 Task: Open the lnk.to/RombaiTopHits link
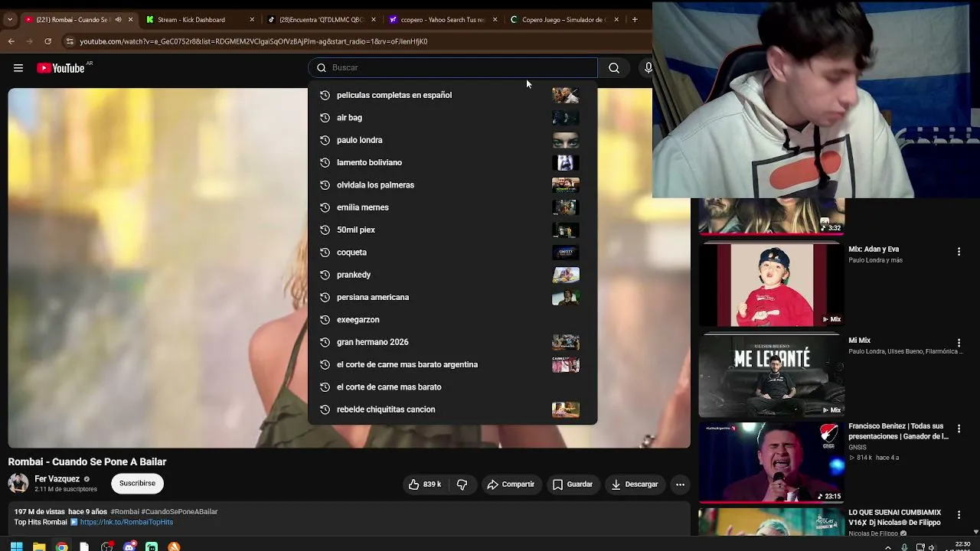pyautogui.click(x=126, y=522)
